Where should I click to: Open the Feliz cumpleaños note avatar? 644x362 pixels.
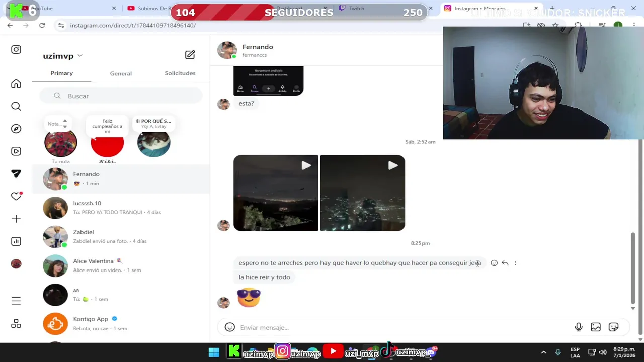[107, 143]
